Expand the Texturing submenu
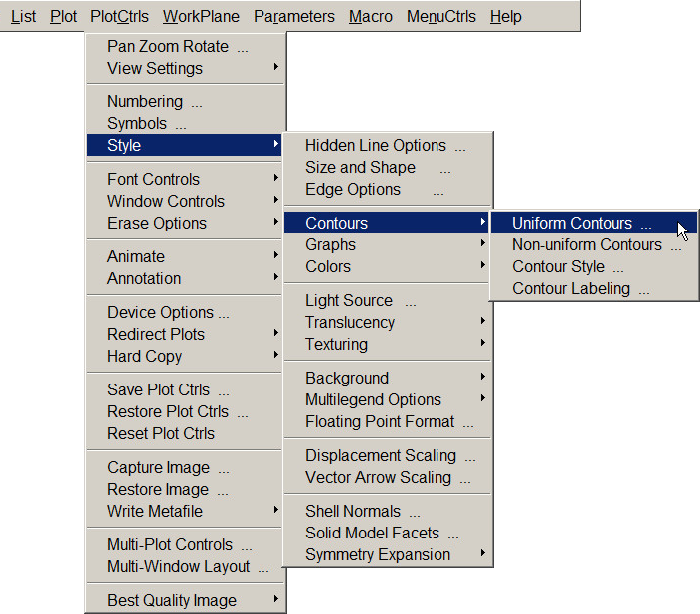The image size is (700, 614). point(336,345)
